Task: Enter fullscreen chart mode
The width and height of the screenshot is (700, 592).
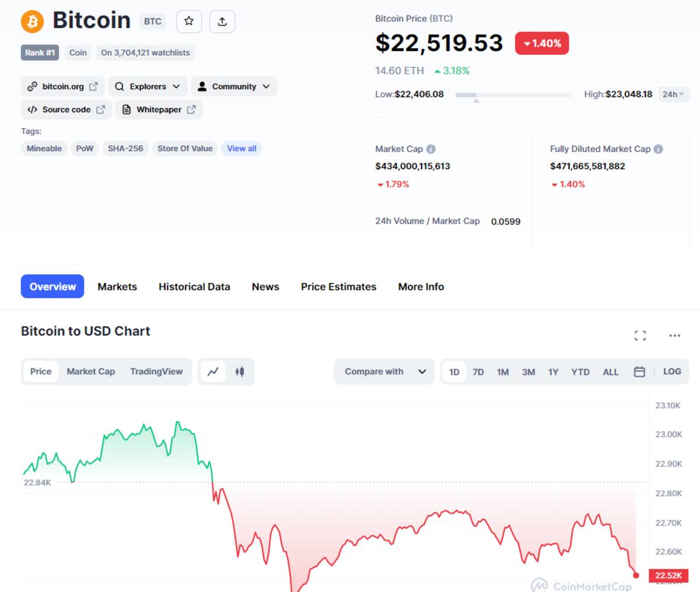Action: pos(640,335)
